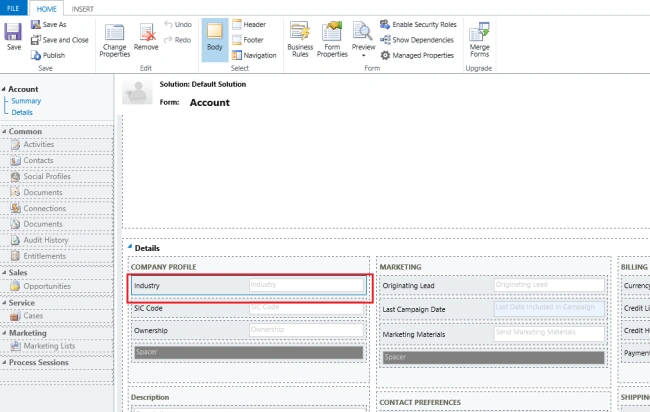Viewport: 650px width, 412px height.
Task: Open Business Rules
Action: pyautogui.click(x=300, y=39)
